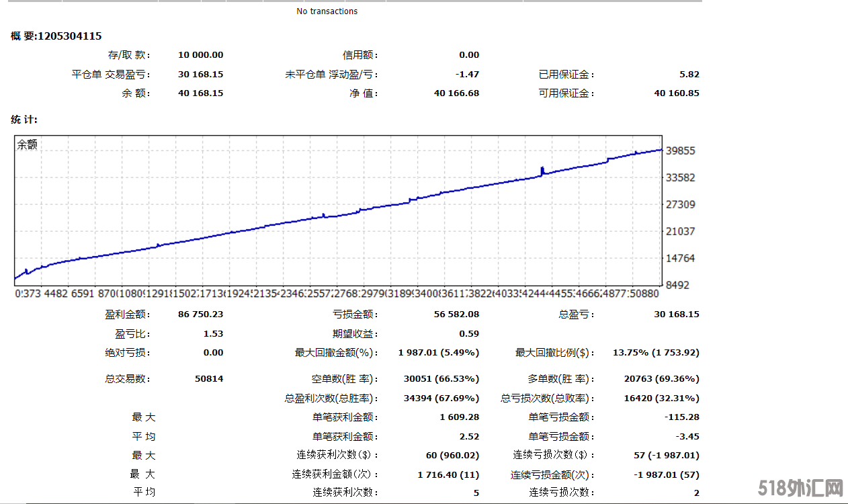Click the largest profit trade 1 609.28
Viewport: 848px width, 504px height.
(x=460, y=417)
